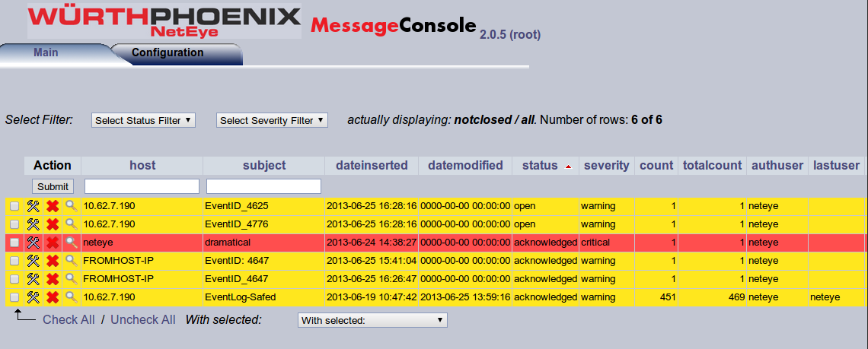Click date '2013-06-24 14:38:27' cell
Viewport: 868px width, 349px height.
(372, 243)
